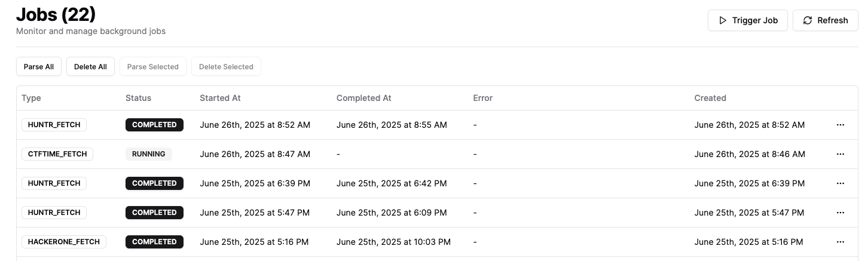Screen dimensions: 868x261
Task: Click the Delete All button
Action: (90, 67)
